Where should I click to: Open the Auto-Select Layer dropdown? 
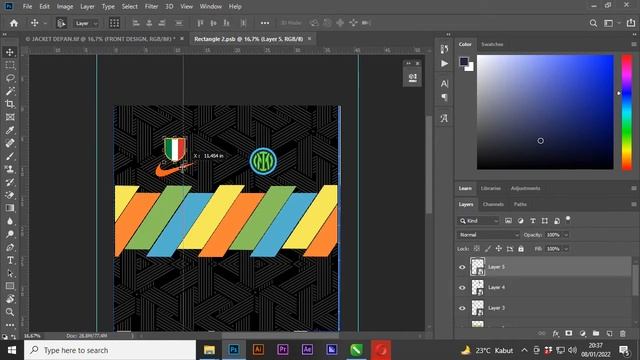coord(86,23)
